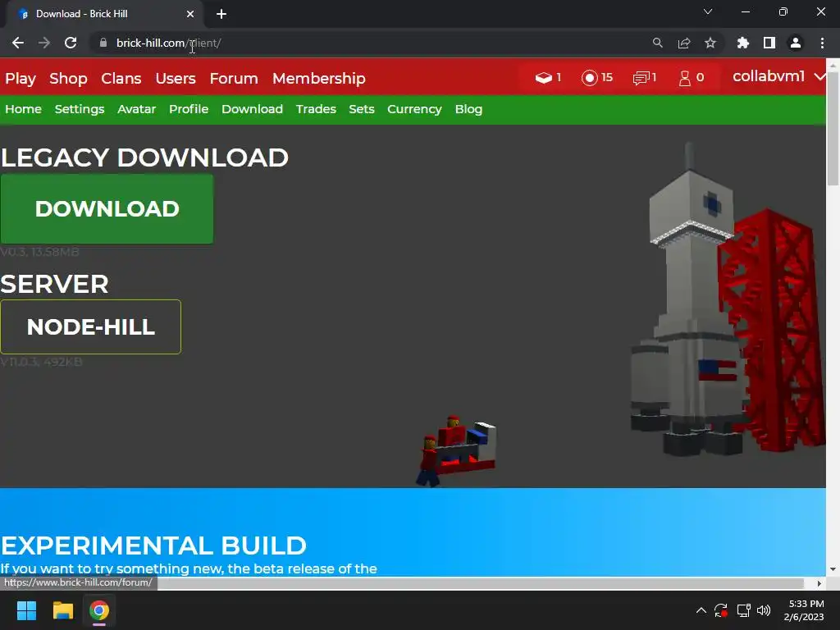840x630 pixels.
Task: Open the Users menu item
Action: [x=176, y=78]
